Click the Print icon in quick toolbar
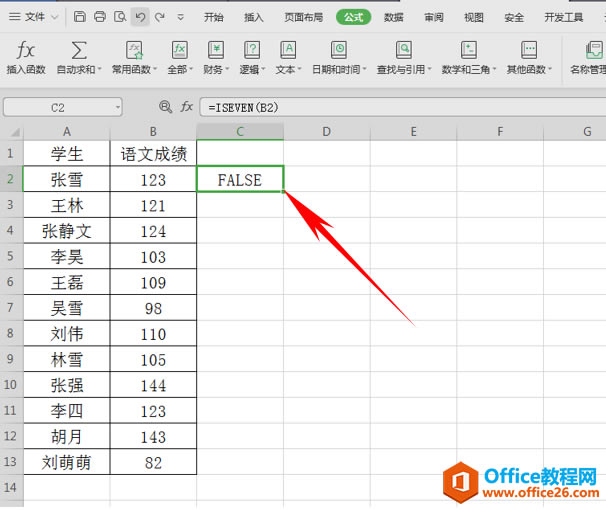The height and width of the screenshot is (510, 606). pyautogui.click(x=100, y=17)
